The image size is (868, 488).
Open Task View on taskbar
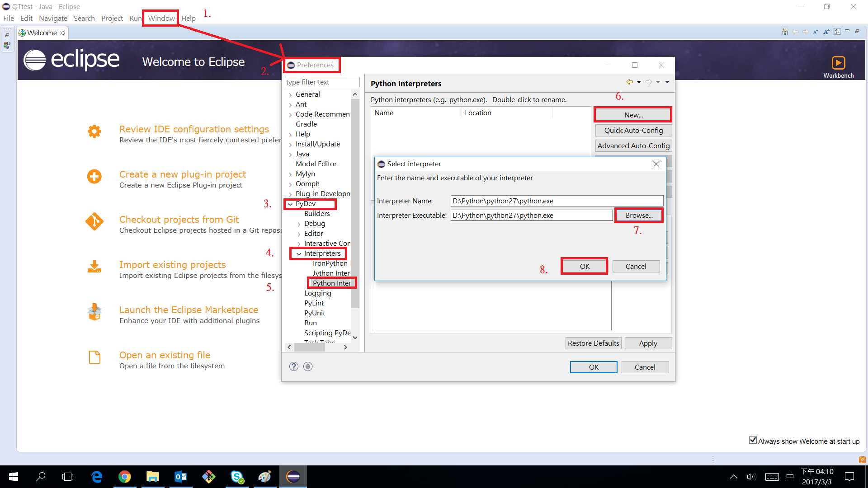[68, 477]
